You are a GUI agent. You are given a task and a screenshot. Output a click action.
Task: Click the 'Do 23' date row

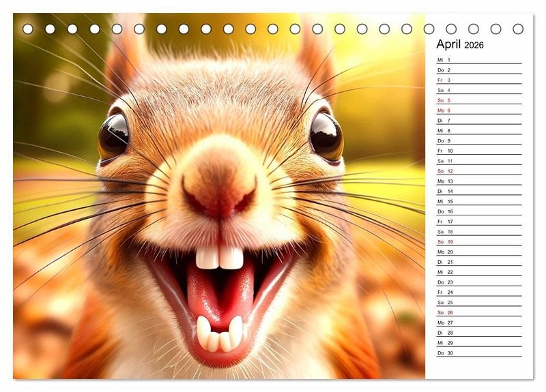(479, 282)
